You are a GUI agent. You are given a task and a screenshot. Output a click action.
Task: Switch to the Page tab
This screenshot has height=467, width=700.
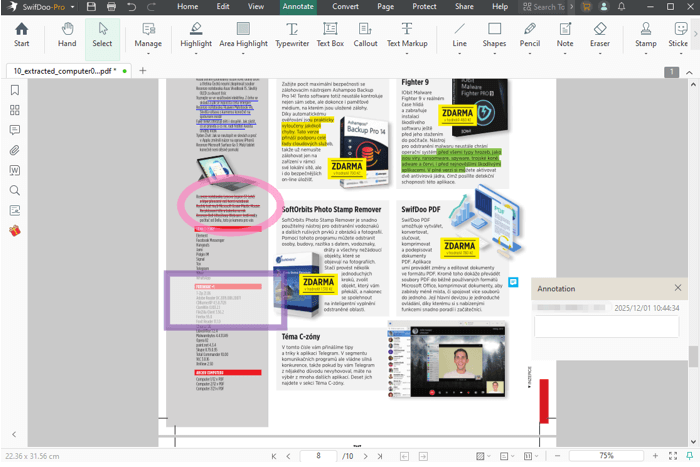point(385,7)
